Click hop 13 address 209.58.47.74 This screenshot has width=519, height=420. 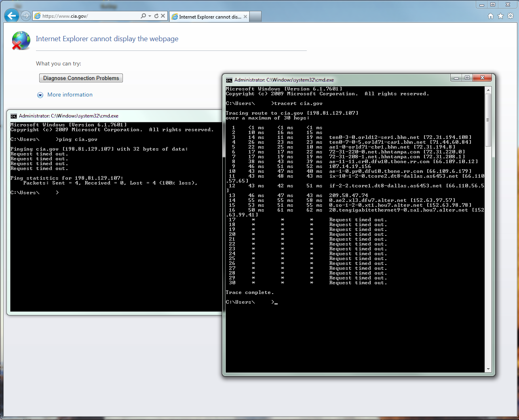[348, 195]
